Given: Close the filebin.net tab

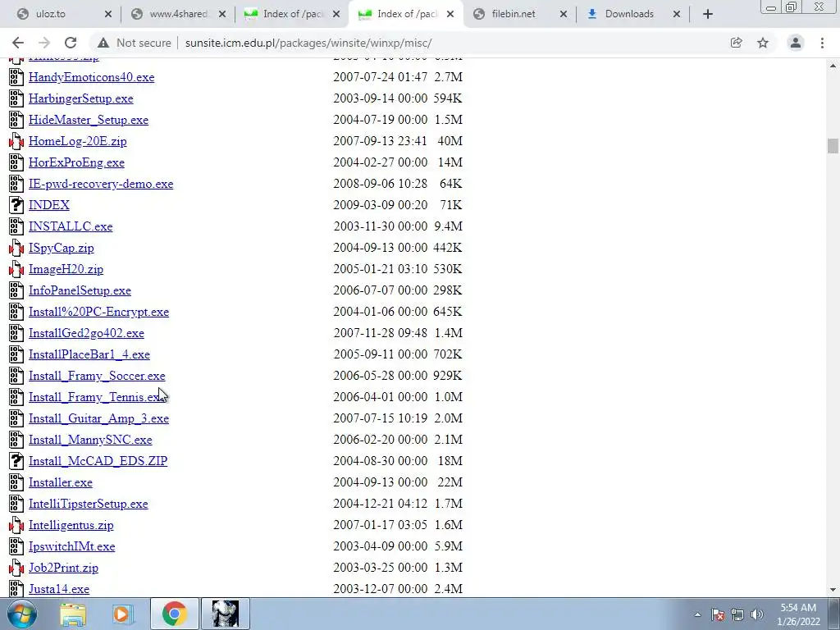Looking at the screenshot, I should [563, 15].
